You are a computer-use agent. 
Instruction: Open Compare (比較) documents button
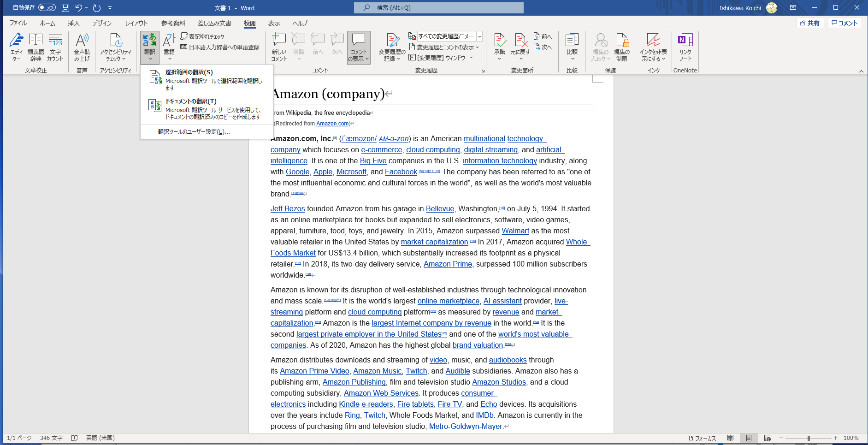point(572,47)
